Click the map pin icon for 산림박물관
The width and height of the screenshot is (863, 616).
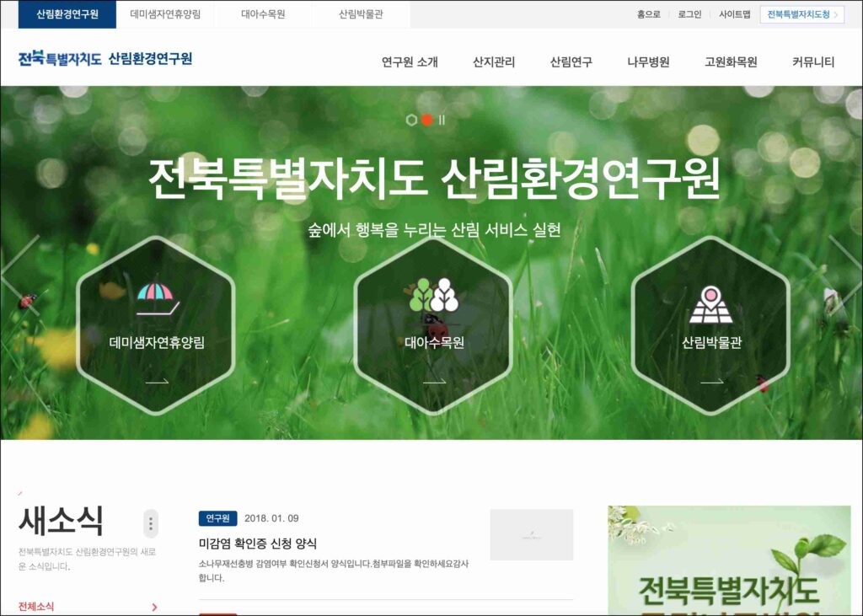point(710,304)
